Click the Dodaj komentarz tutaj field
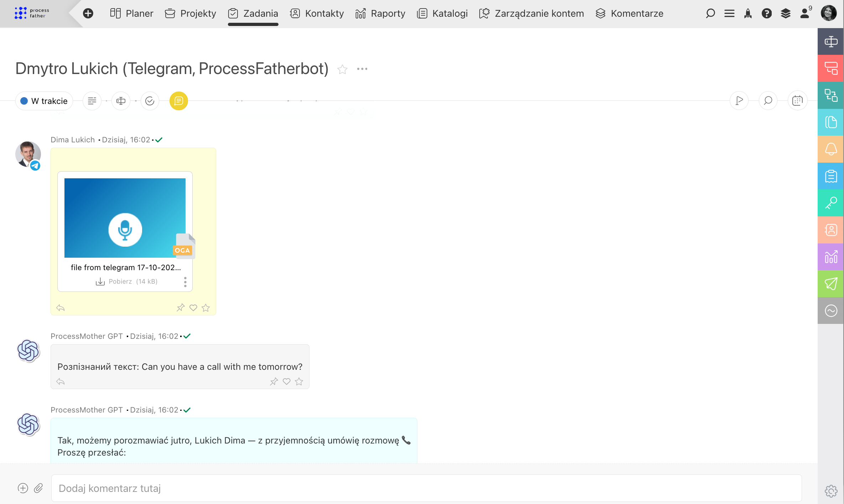Screen dimensions: 844x504 click(426, 488)
